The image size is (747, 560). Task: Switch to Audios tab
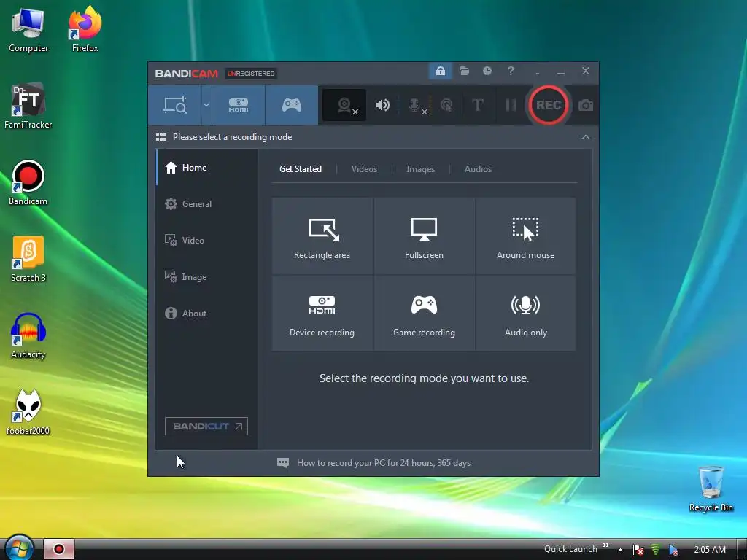coord(478,169)
